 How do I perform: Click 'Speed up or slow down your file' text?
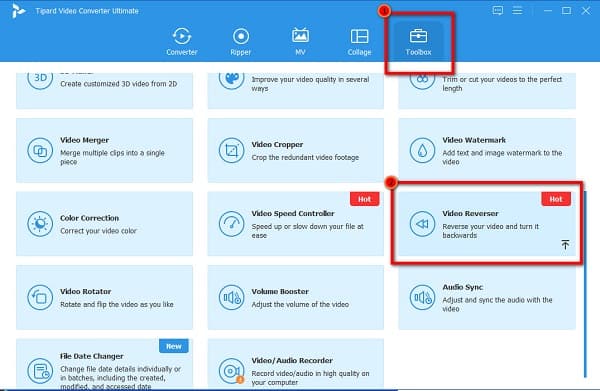click(308, 231)
